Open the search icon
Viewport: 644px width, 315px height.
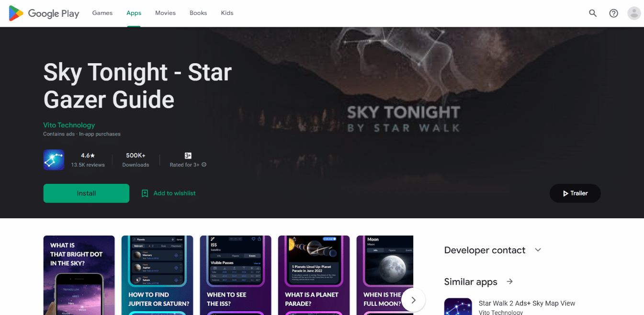593,13
